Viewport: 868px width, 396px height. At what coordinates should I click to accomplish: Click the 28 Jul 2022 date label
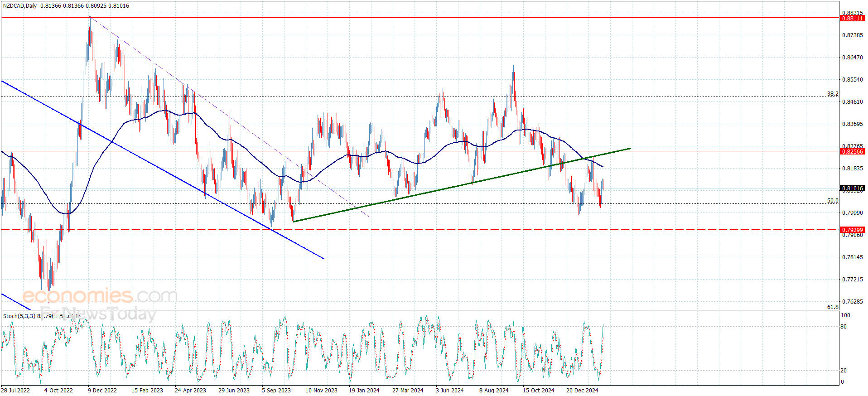(x=15, y=391)
